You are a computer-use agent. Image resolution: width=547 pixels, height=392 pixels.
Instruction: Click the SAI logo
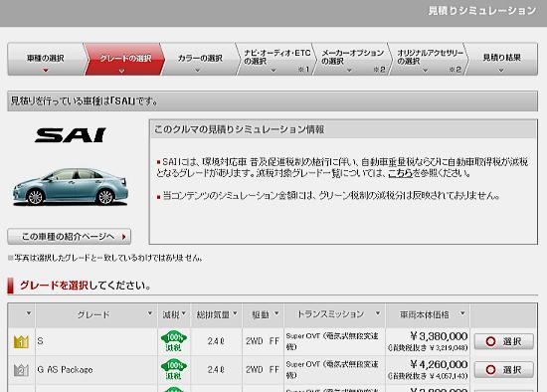(71, 135)
